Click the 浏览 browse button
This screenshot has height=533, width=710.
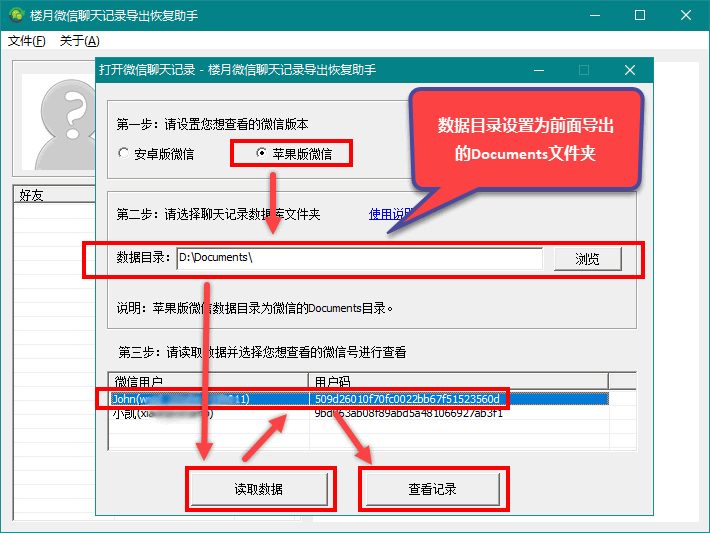coord(587,259)
